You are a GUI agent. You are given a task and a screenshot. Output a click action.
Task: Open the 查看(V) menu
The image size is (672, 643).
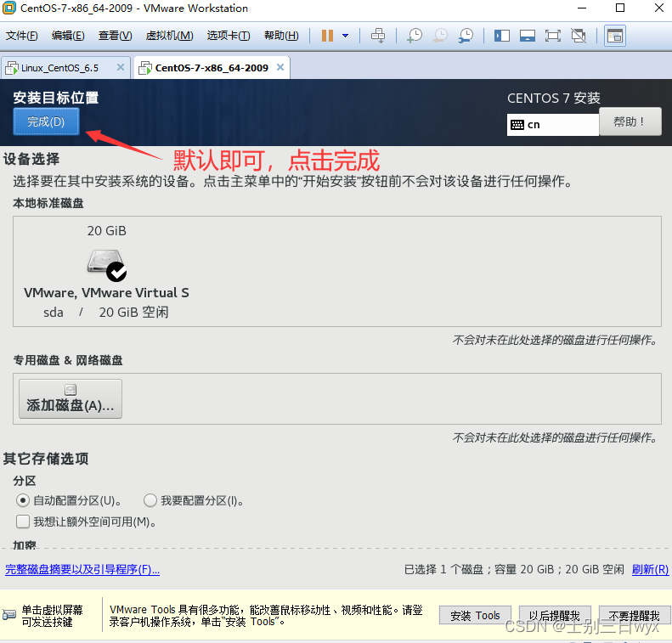click(x=116, y=36)
